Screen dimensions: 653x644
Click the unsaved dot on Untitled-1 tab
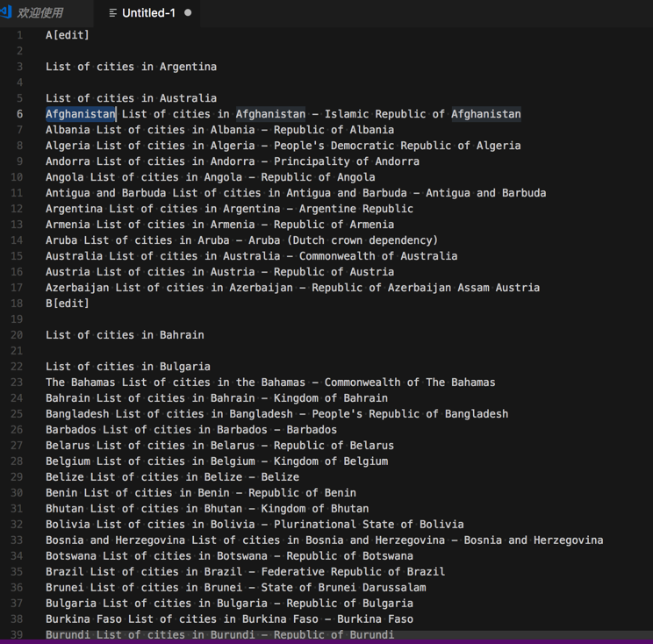click(x=188, y=13)
